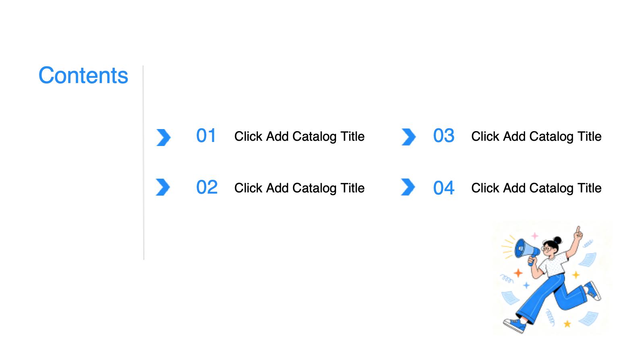Click the woman's blue sneaker at bottom left
The width and height of the screenshot is (644, 363).
click(515, 325)
